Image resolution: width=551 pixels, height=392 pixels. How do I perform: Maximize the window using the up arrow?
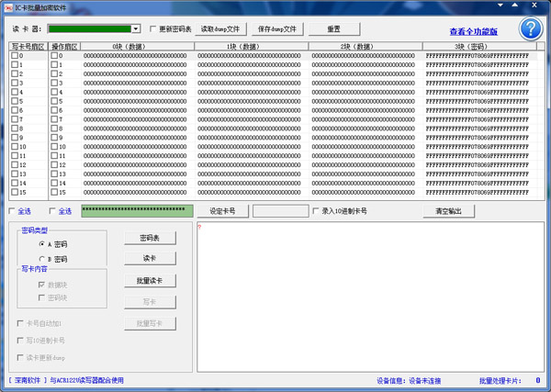click(515, 6)
